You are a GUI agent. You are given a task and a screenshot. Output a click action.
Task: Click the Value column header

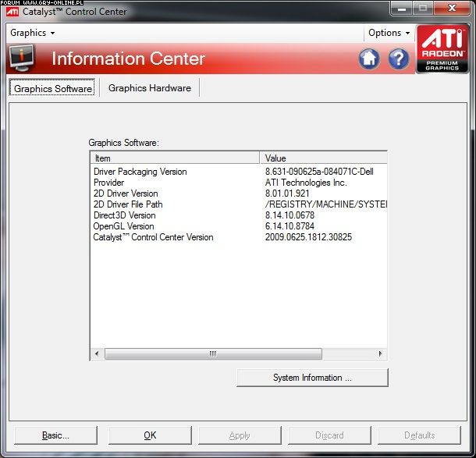coord(324,158)
